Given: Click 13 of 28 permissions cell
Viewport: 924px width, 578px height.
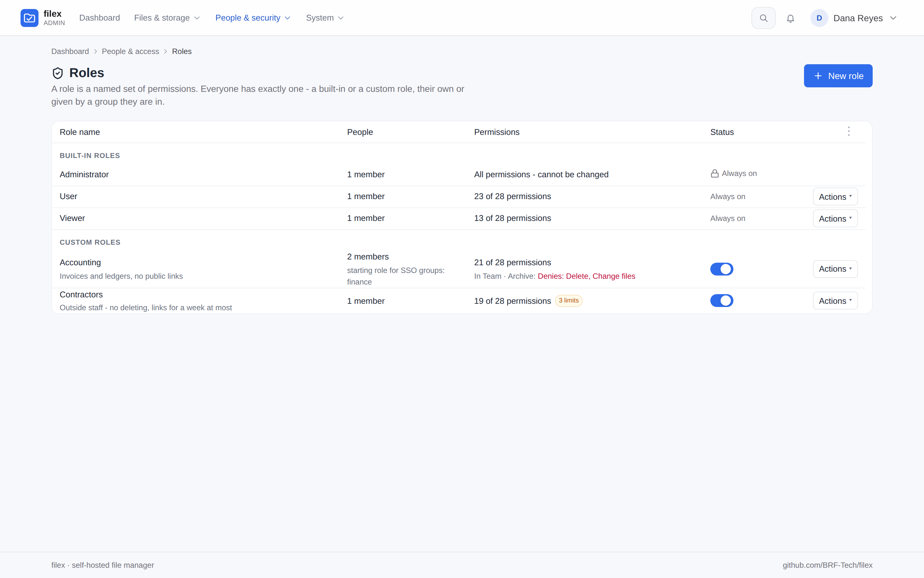Looking at the screenshot, I should pyautogui.click(x=512, y=218).
